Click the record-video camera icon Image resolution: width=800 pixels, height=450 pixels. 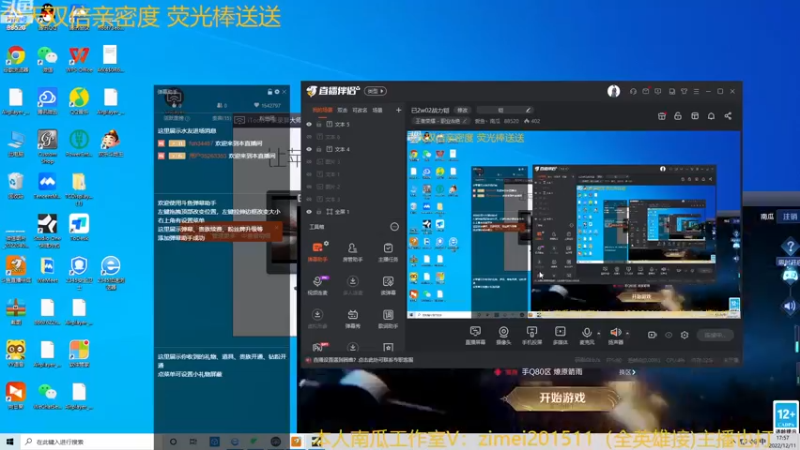point(652,335)
